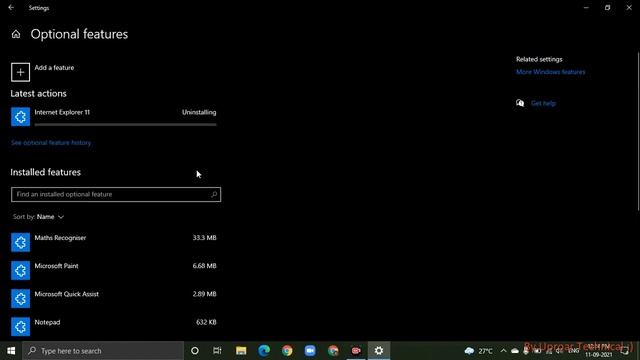Click the Microsoft Quick Assist feature icon

click(x=20, y=298)
